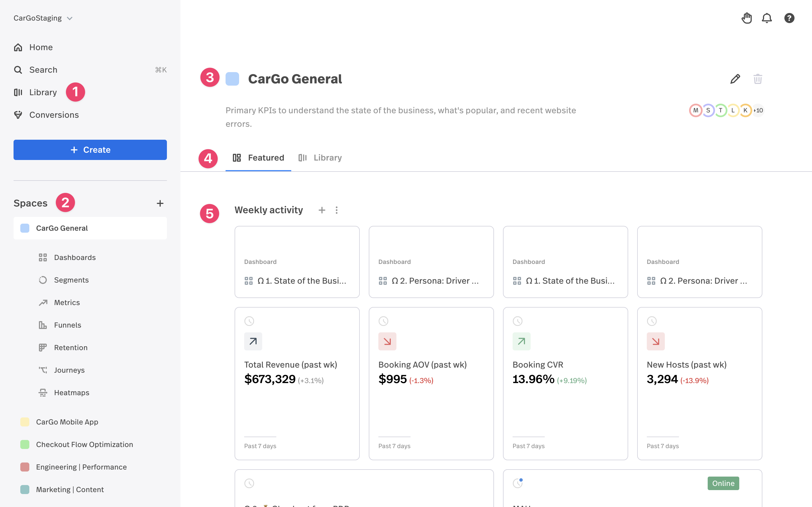This screenshot has width=812, height=507.
Task: Open Funnels under CarGo General
Action: pyautogui.click(x=67, y=324)
